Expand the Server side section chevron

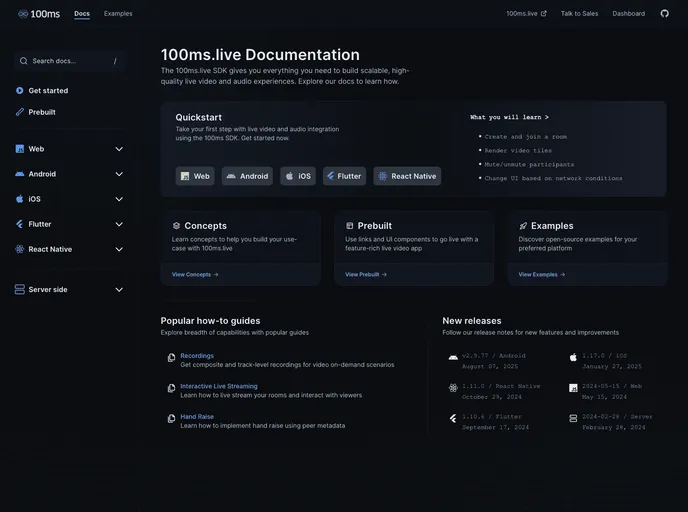tap(119, 289)
